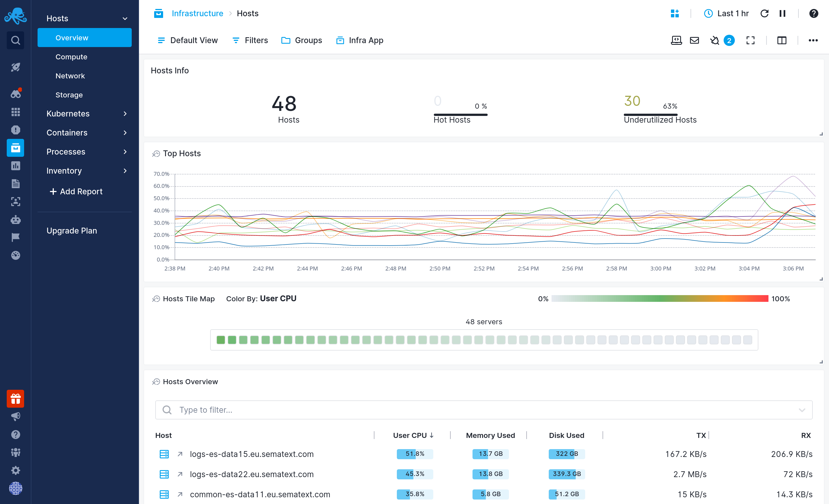Toggle fullscreen view icon
The width and height of the screenshot is (829, 504).
(x=750, y=40)
